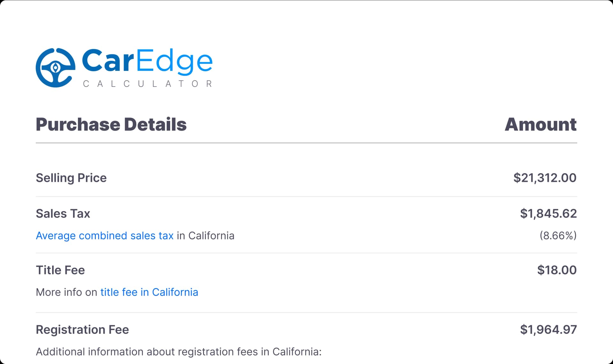Select the Registration Fee label

tap(82, 330)
